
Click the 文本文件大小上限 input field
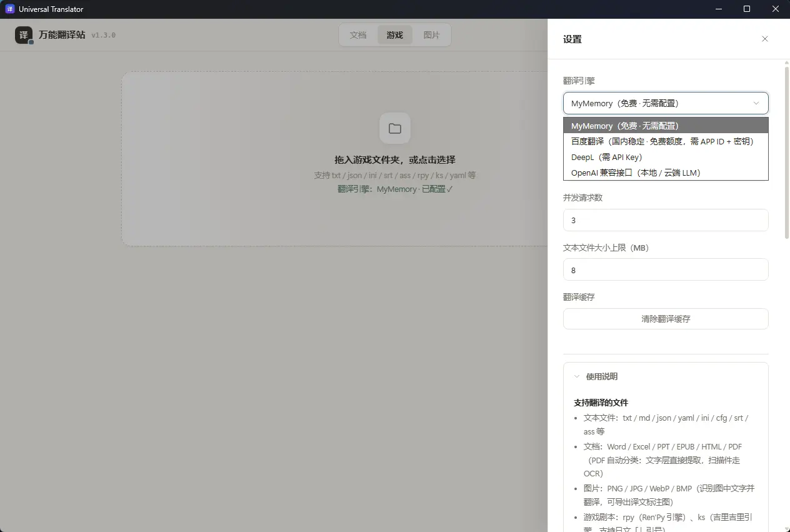(666, 270)
